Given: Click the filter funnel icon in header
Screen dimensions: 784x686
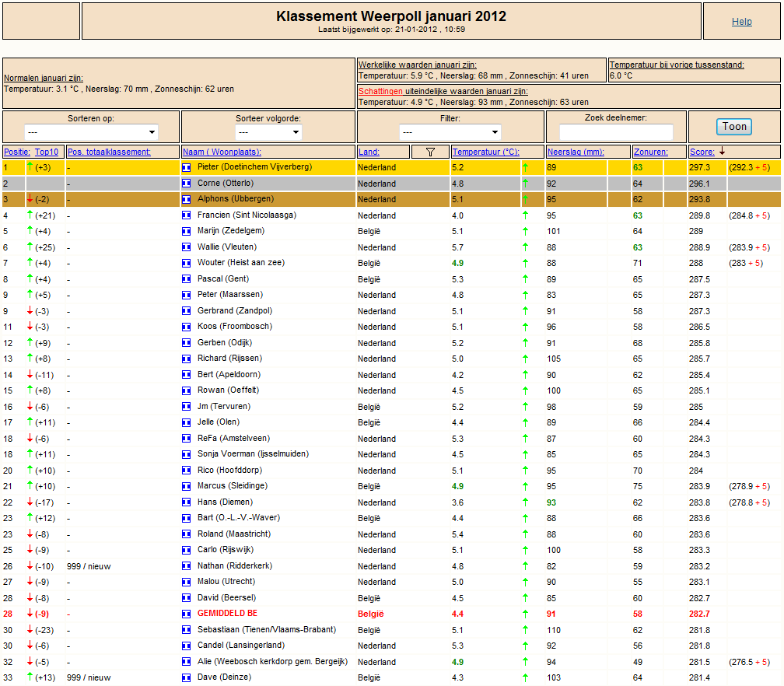Looking at the screenshot, I should (x=430, y=152).
